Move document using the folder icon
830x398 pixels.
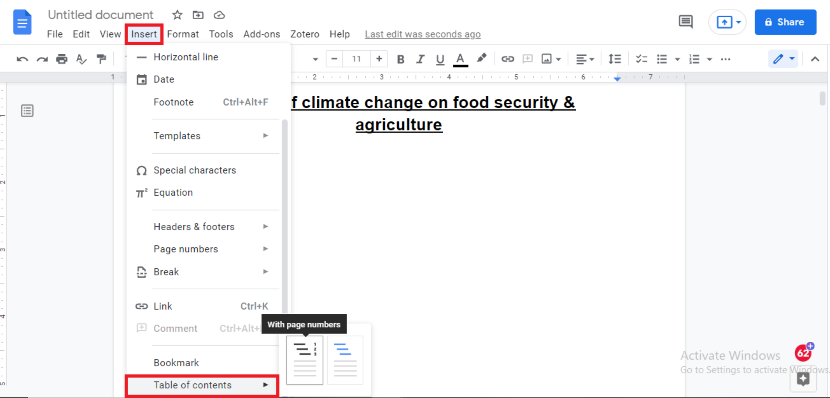pos(198,15)
